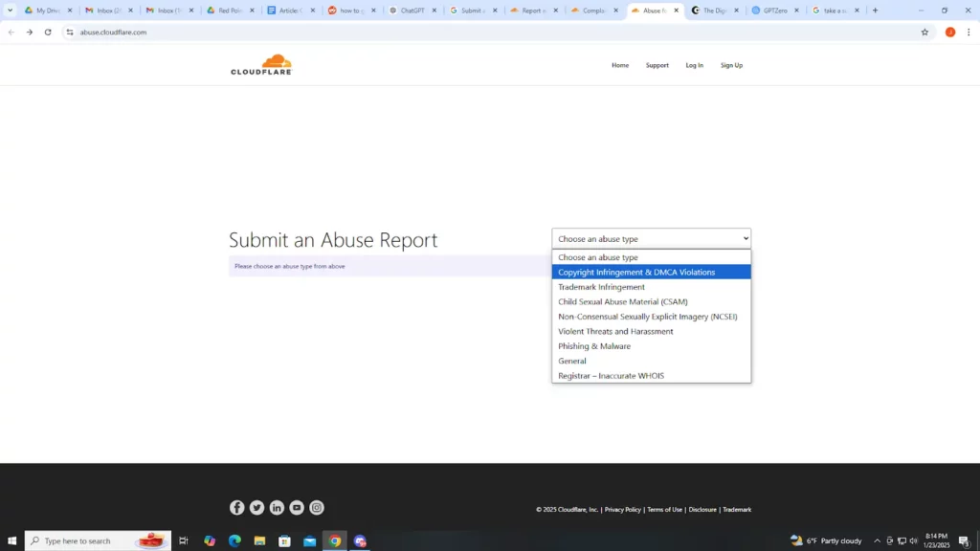The image size is (980, 551).
Task: Open the purple chat app on taskbar
Action: (360, 541)
